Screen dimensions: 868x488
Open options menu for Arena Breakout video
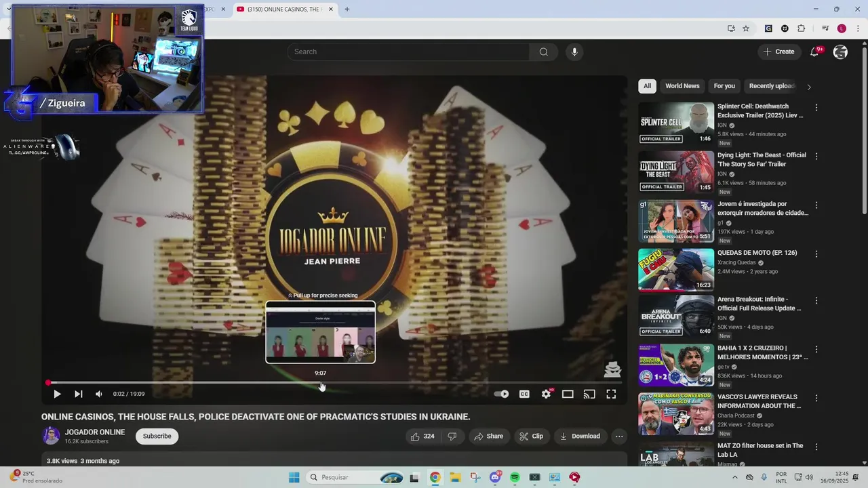pos(816,300)
